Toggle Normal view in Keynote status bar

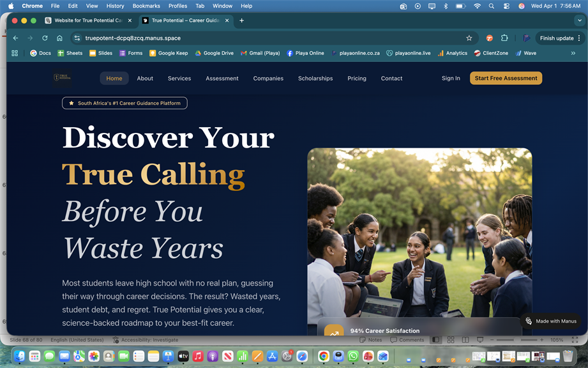(436, 340)
